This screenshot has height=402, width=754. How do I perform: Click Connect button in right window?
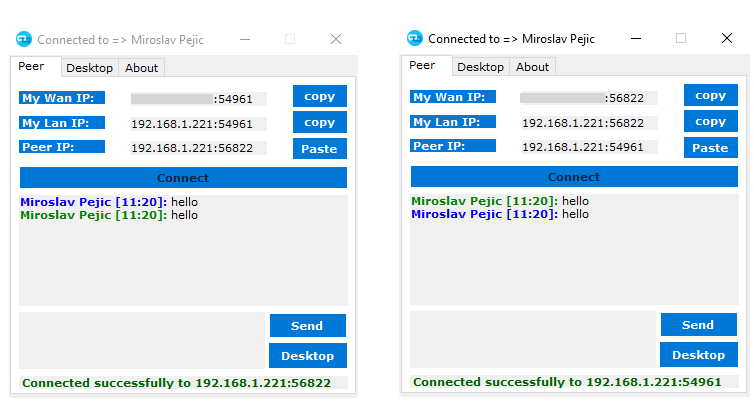coord(574,177)
